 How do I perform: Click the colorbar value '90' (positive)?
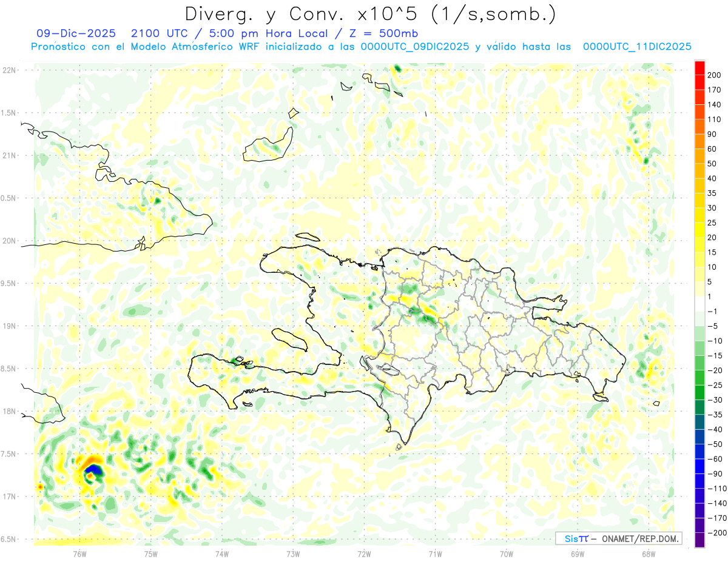(x=713, y=134)
